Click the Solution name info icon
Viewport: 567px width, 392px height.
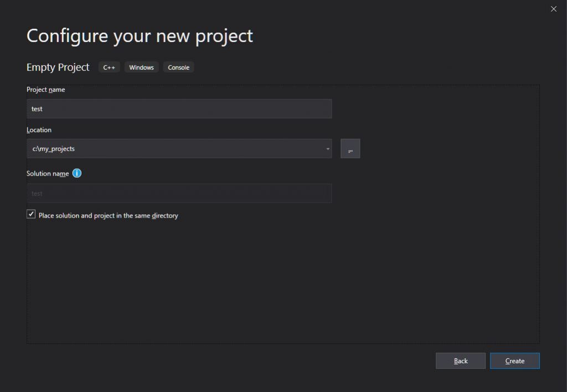pyautogui.click(x=77, y=173)
